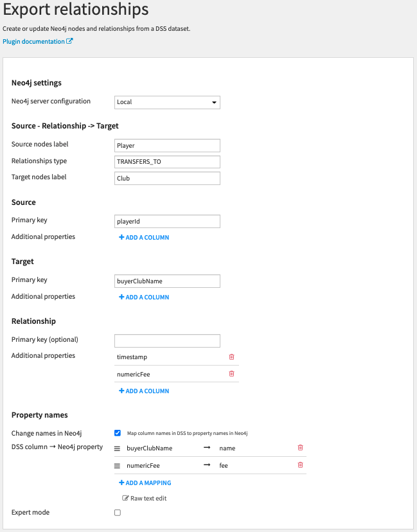Click Add a Mapping

point(145,483)
